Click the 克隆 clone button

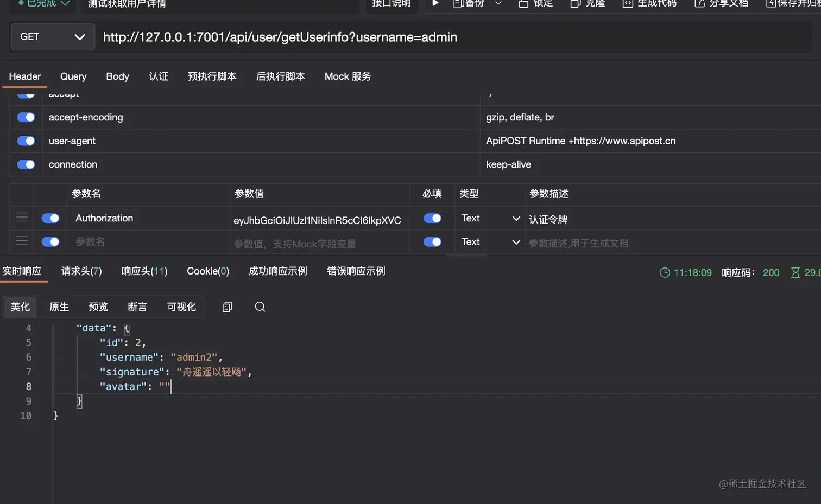coord(588,3)
